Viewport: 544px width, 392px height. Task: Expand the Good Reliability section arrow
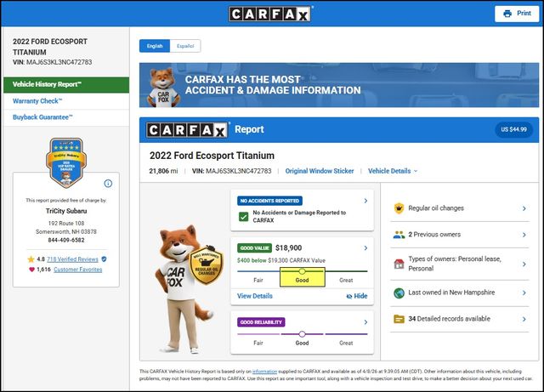[x=365, y=322]
